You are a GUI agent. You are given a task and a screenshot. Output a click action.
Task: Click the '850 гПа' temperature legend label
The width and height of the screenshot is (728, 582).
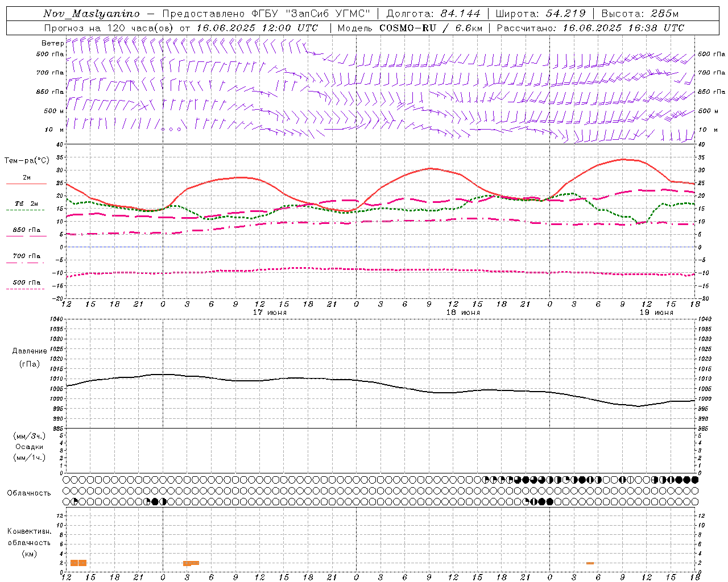[27, 230]
